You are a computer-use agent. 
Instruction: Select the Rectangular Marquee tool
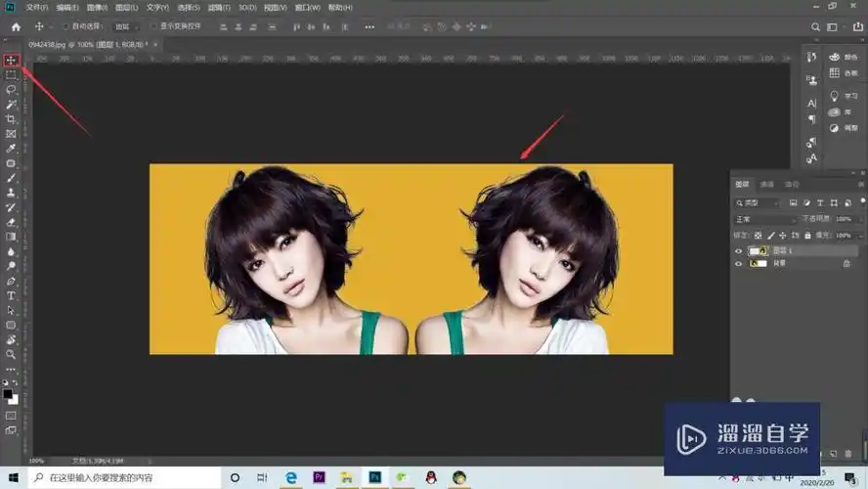click(11, 75)
